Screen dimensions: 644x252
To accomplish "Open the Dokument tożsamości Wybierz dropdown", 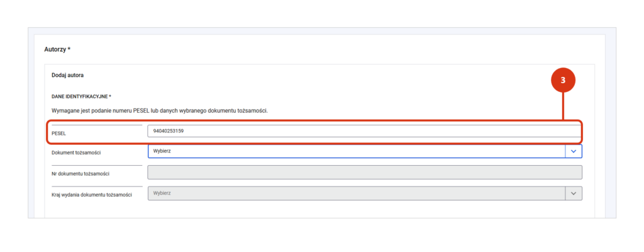I will (x=365, y=151).
